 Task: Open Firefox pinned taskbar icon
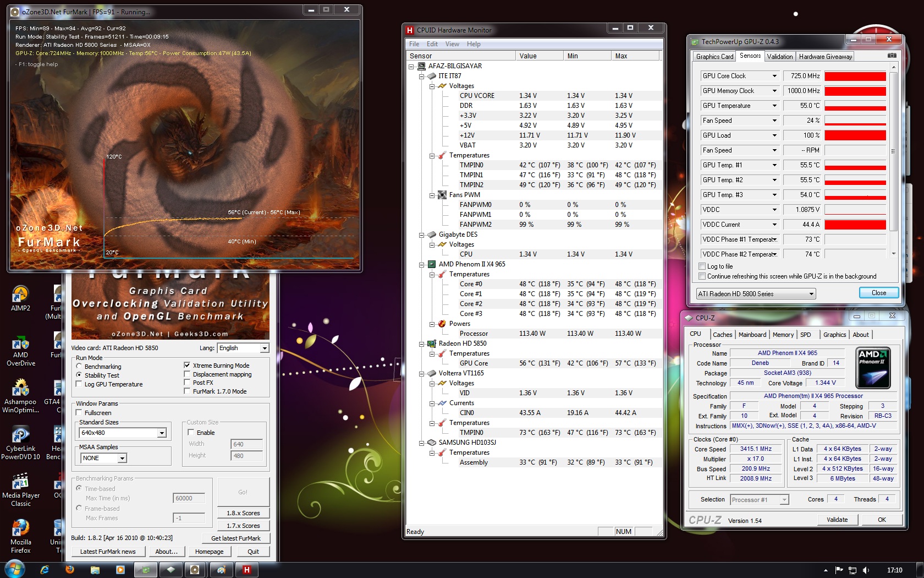click(70, 570)
